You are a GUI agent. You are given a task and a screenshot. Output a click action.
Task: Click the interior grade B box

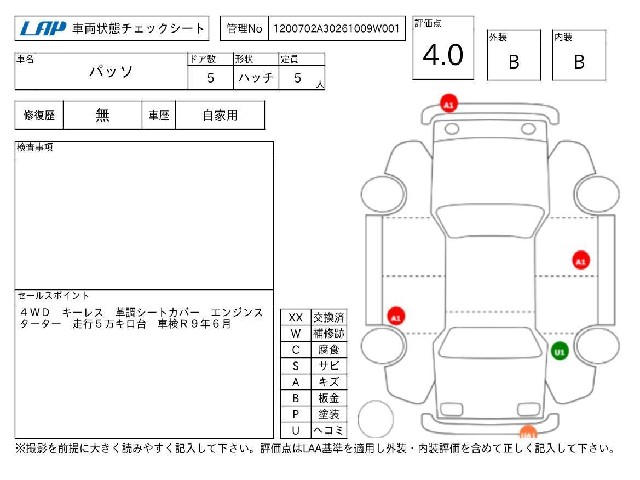pos(579,55)
